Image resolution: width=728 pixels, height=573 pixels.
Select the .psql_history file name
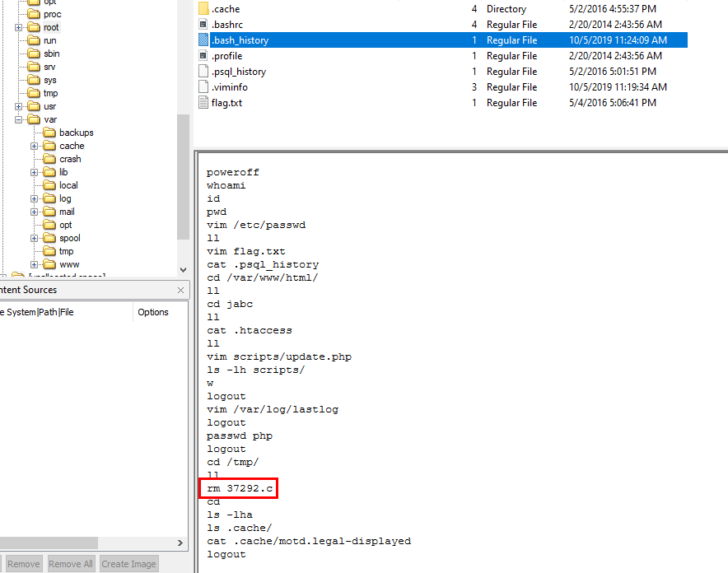click(239, 72)
